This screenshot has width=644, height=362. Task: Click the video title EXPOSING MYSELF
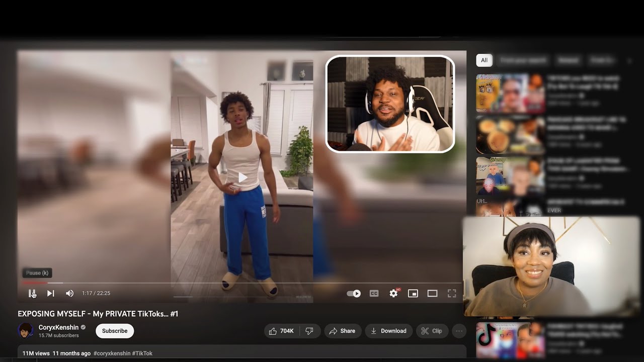tap(98, 314)
